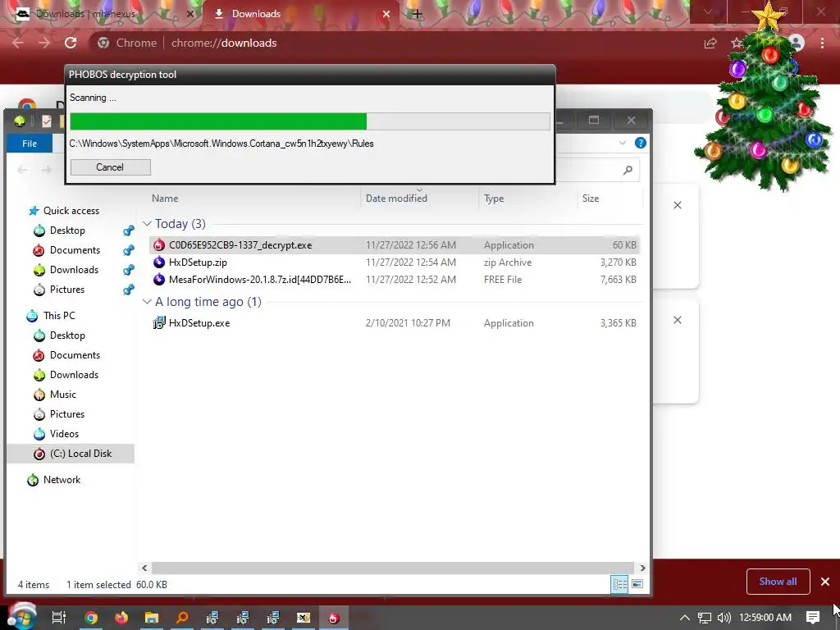
Task: Open Task View on taskbar
Action: pyautogui.click(x=59, y=618)
